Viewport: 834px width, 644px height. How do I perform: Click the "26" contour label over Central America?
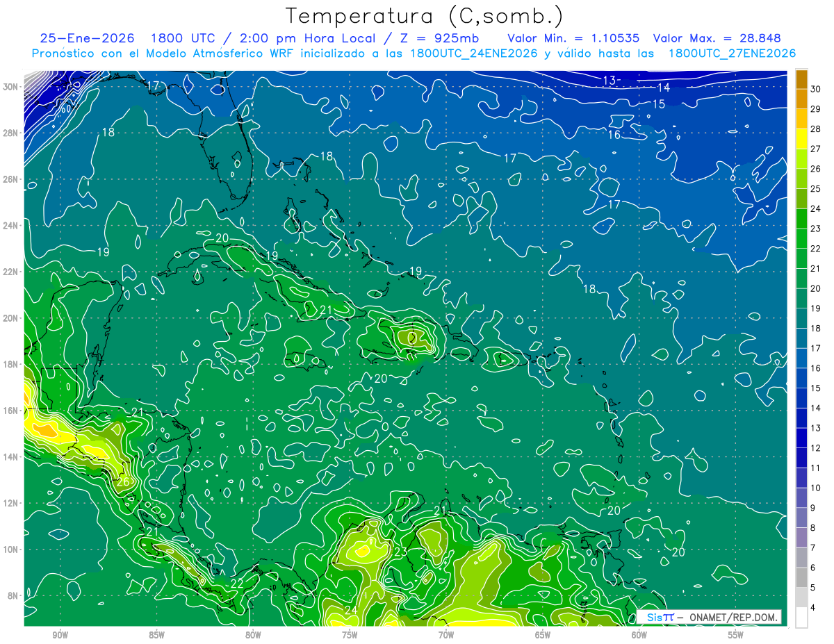tap(123, 482)
